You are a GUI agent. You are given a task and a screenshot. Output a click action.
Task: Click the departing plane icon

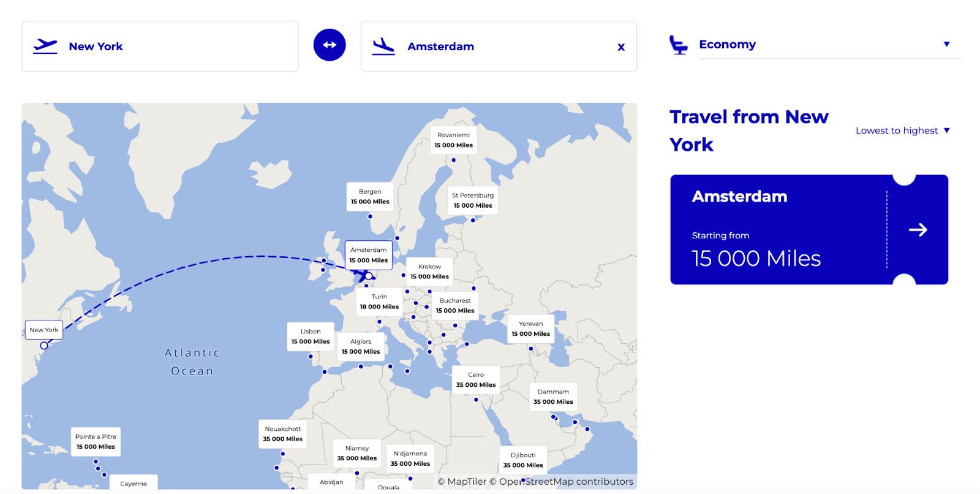click(45, 46)
